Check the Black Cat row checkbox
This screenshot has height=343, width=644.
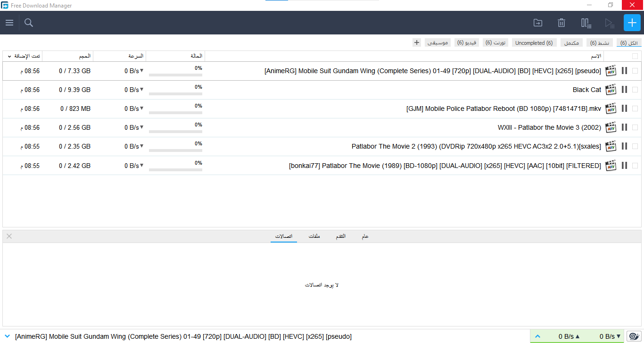coord(635,90)
